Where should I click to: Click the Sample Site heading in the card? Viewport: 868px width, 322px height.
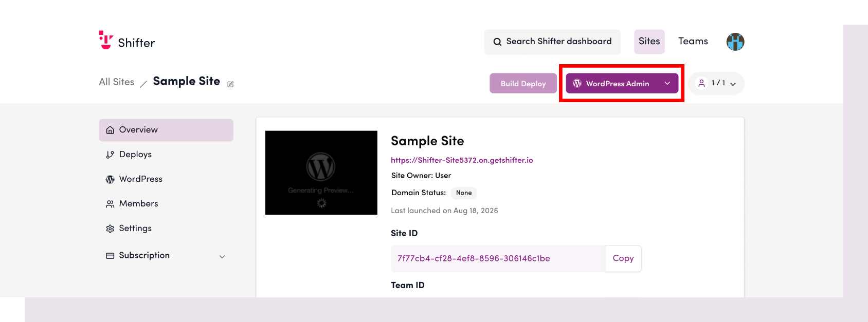pyautogui.click(x=427, y=141)
